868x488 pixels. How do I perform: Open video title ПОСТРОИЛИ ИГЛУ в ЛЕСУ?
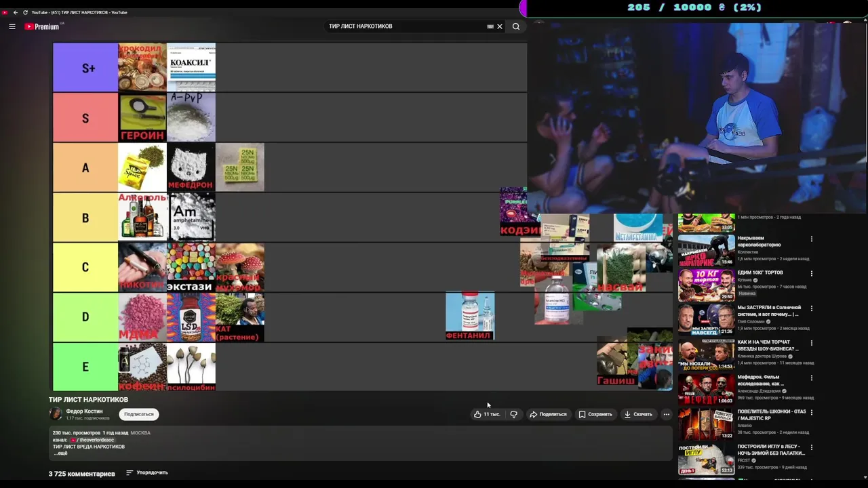click(x=771, y=449)
